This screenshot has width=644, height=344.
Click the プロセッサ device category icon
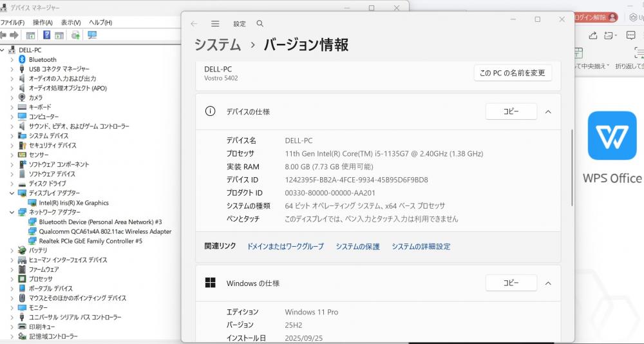(x=22, y=279)
